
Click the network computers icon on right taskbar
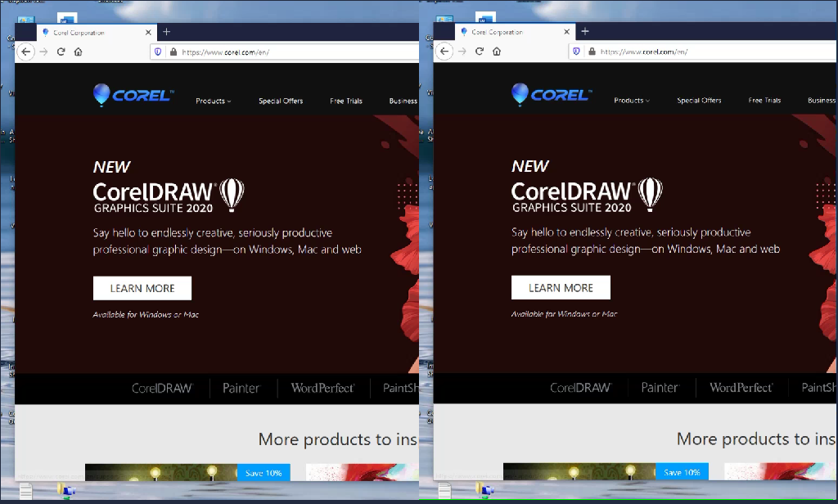point(485,490)
